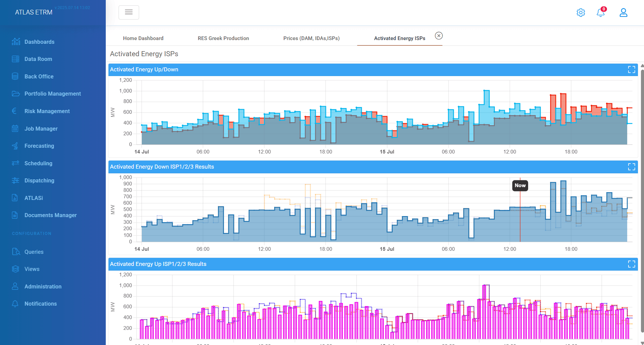Expand Activated Energy Up chart fullscreen
Image resolution: width=644 pixels, height=345 pixels.
(632, 264)
